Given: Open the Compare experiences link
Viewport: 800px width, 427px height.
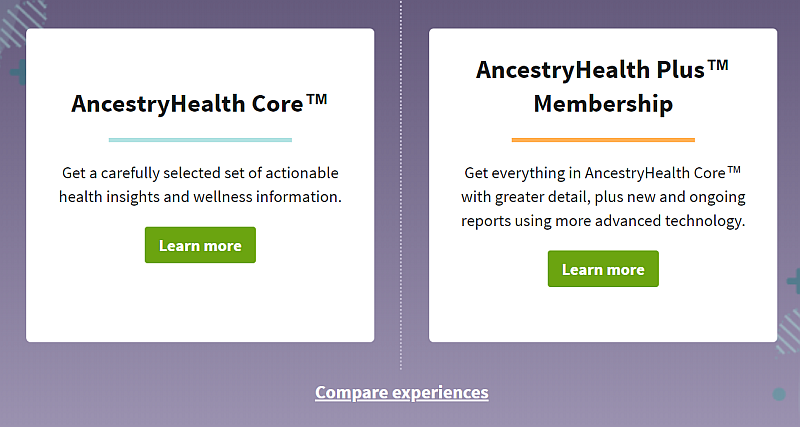Looking at the screenshot, I should click(x=402, y=392).
